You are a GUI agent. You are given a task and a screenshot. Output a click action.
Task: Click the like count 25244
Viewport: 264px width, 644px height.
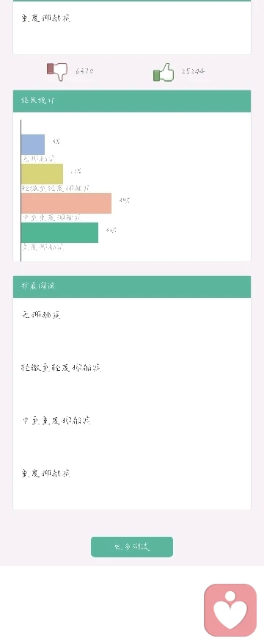193,71
